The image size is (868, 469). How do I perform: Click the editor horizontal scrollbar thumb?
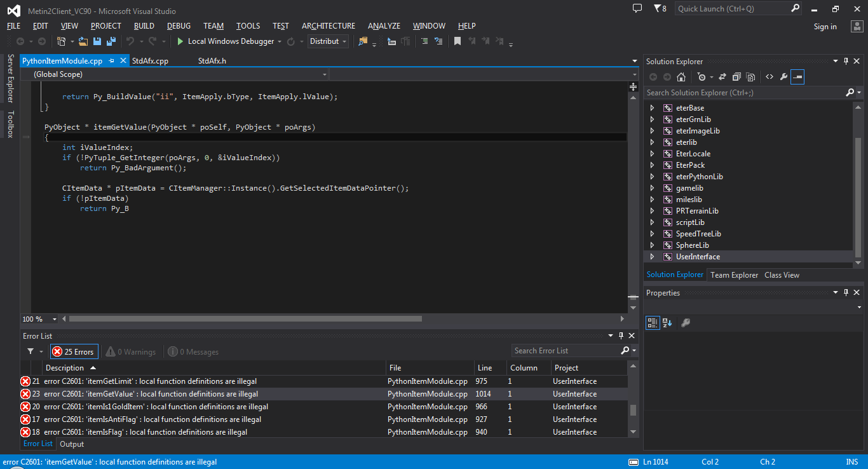[x=245, y=319]
